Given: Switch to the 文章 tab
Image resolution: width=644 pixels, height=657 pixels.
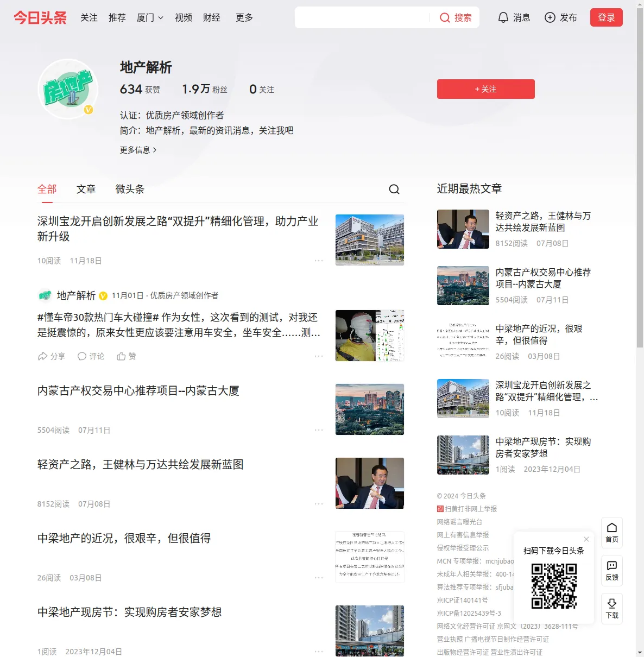Looking at the screenshot, I should [86, 189].
